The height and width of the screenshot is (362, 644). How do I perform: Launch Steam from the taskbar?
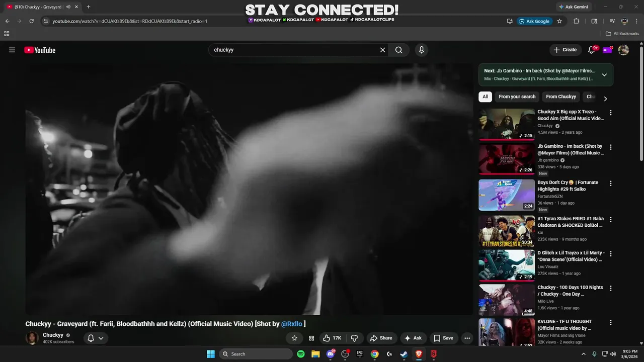click(404, 354)
